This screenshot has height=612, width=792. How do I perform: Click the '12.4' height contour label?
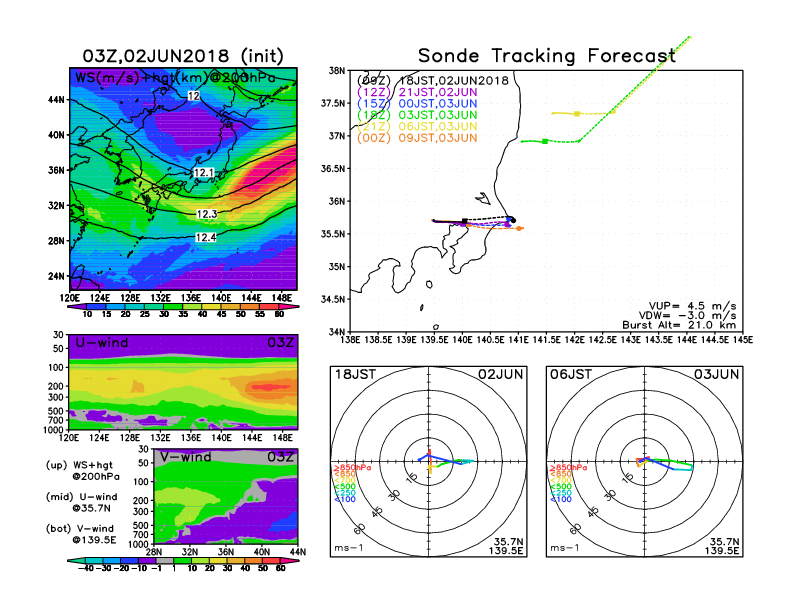206,237
